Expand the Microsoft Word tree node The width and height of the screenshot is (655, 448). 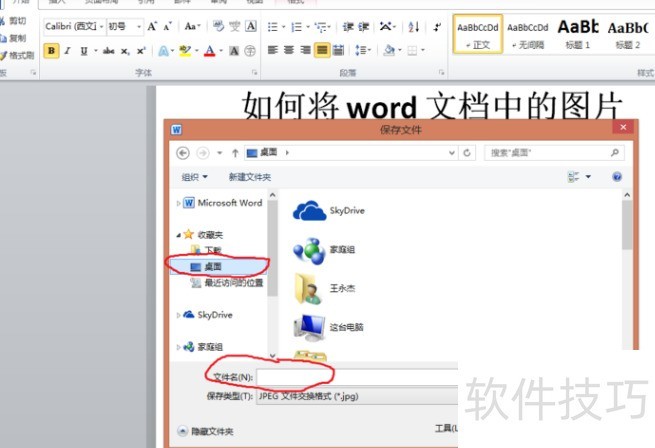pos(179,203)
